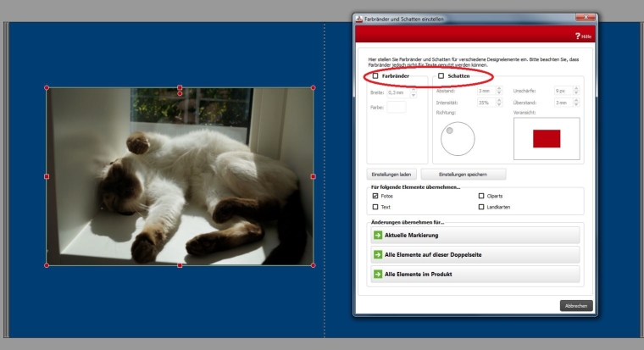Click the photo's bottom center resize handle
The width and height of the screenshot is (644, 350).
180,265
